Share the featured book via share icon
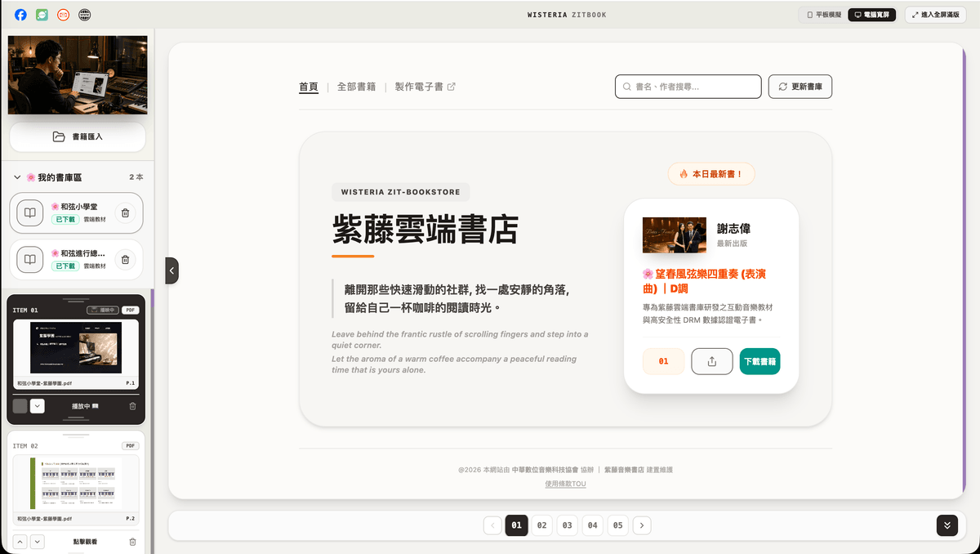Viewport: 980px width, 554px height. (x=712, y=361)
